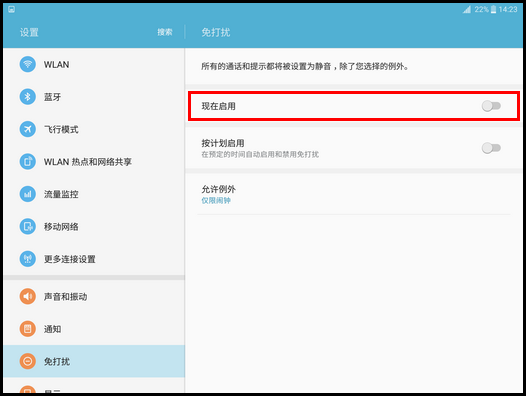Tap the 现在启用 label text
This screenshot has width=526, height=396.
coord(218,106)
